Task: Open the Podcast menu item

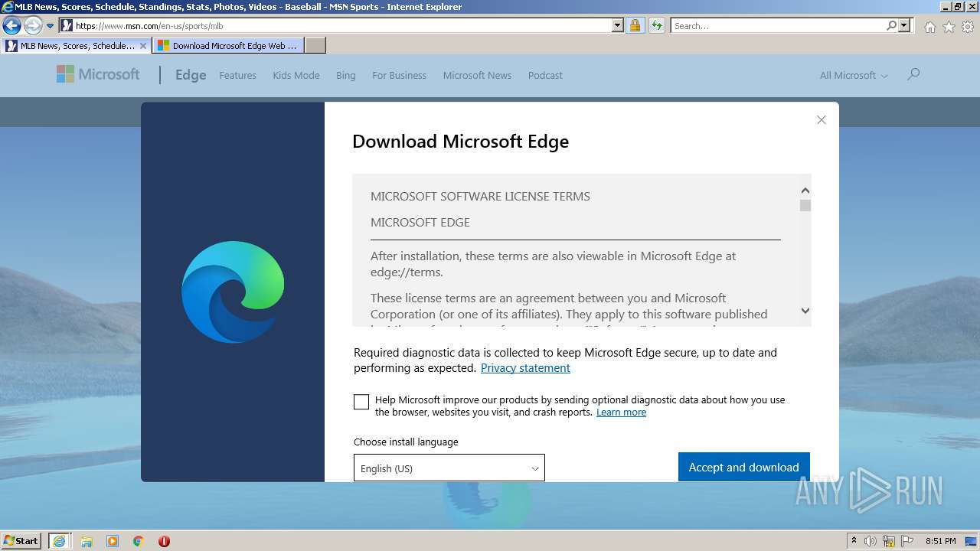Action: [545, 75]
